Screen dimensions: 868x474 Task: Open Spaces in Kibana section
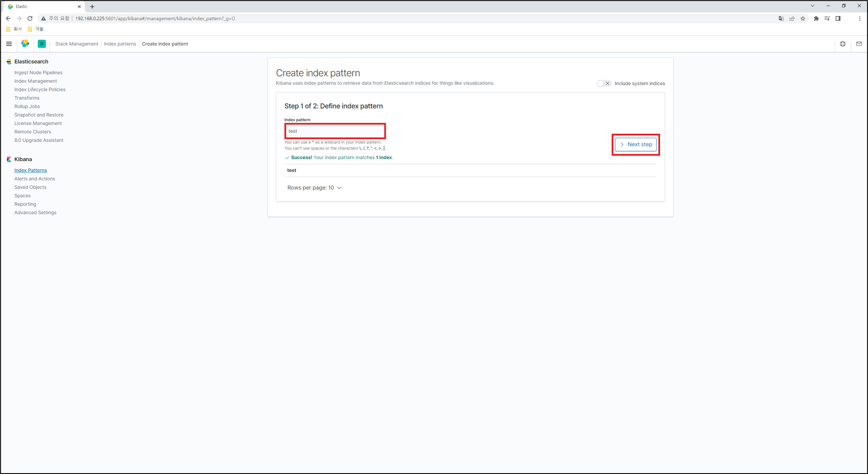tap(23, 196)
